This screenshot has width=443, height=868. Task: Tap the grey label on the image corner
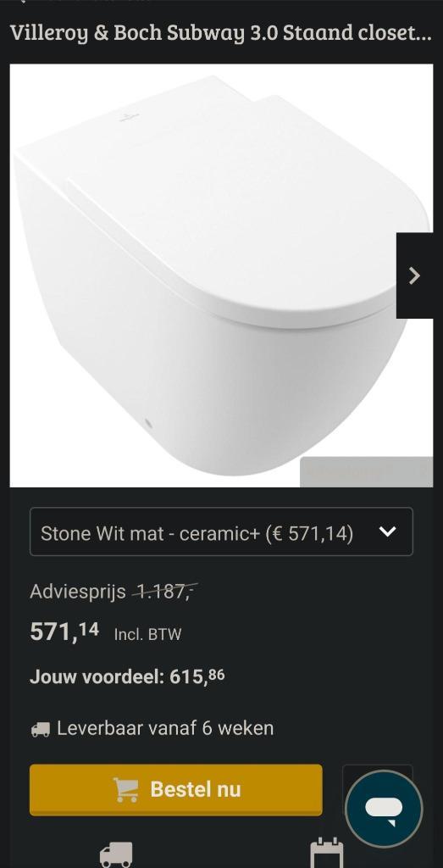367,472
